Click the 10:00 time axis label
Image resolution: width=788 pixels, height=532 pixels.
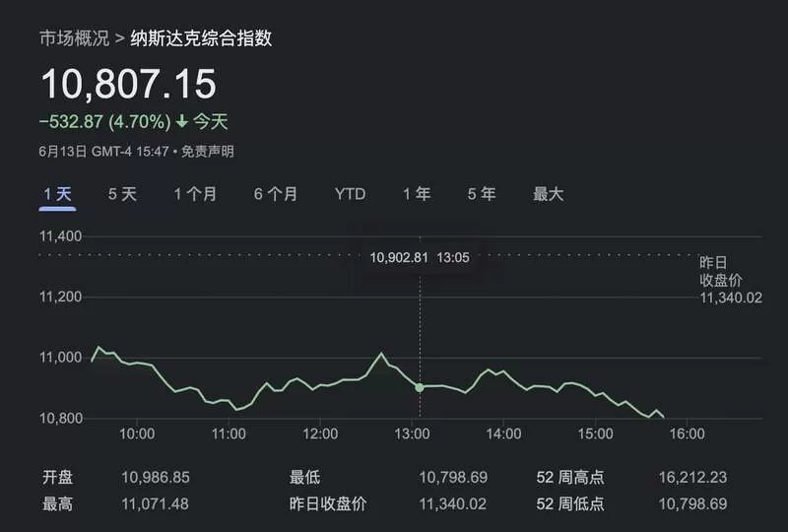coord(137,433)
